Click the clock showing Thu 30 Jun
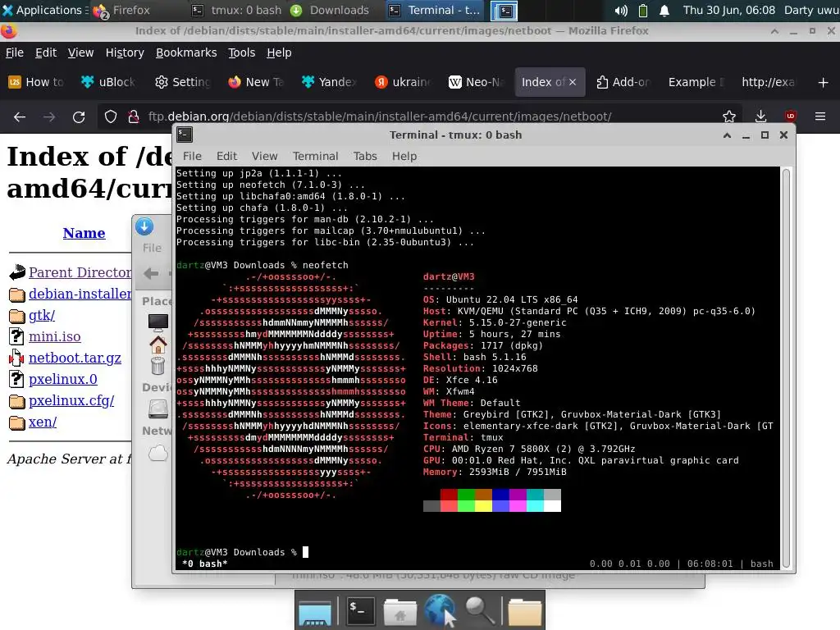 click(728, 10)
